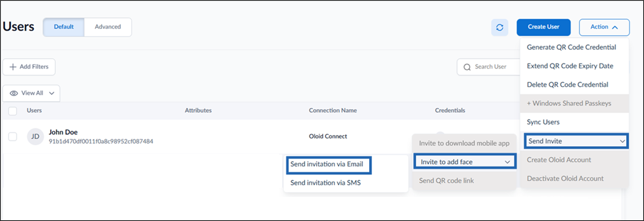Tick the select-all checkbox in table header
This screenshot has width=644, height=221.
pos(13,111)
